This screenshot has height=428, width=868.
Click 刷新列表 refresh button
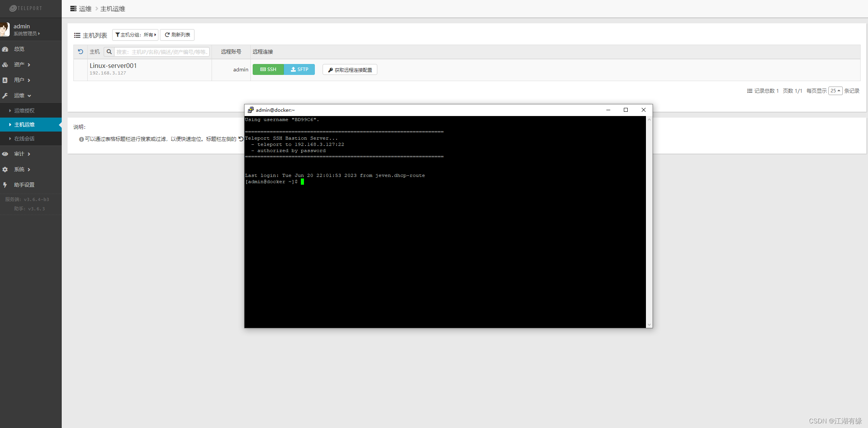click(177, 35)
